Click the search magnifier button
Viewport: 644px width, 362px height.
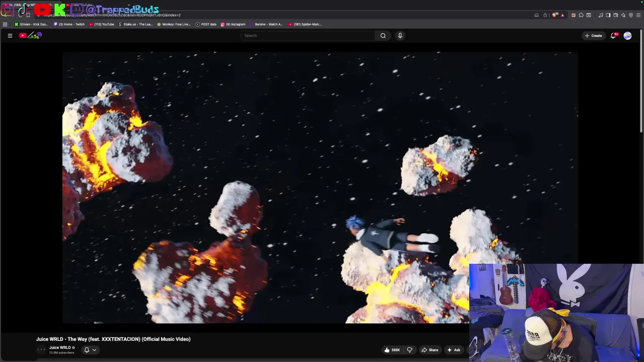pos(383,36)
